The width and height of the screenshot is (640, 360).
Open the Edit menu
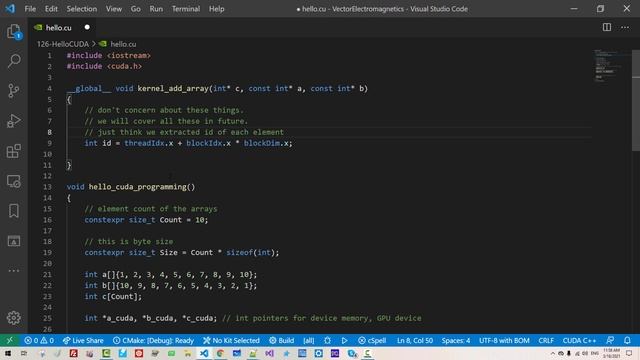(51, 9)
